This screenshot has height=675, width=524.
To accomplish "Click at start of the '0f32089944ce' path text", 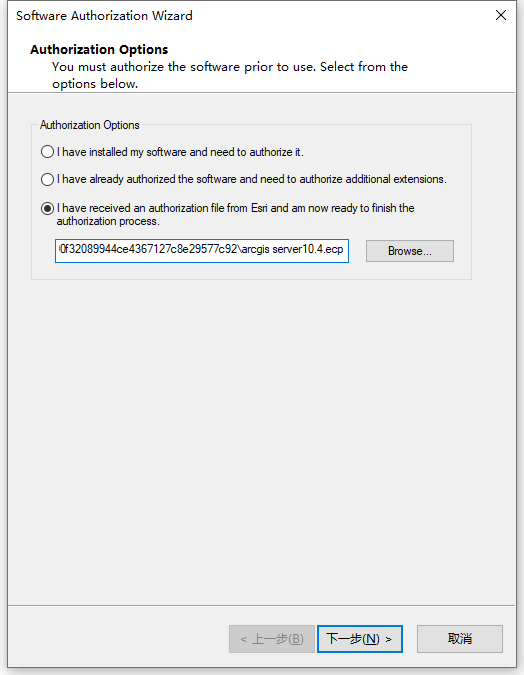I will tap(60, 249).
